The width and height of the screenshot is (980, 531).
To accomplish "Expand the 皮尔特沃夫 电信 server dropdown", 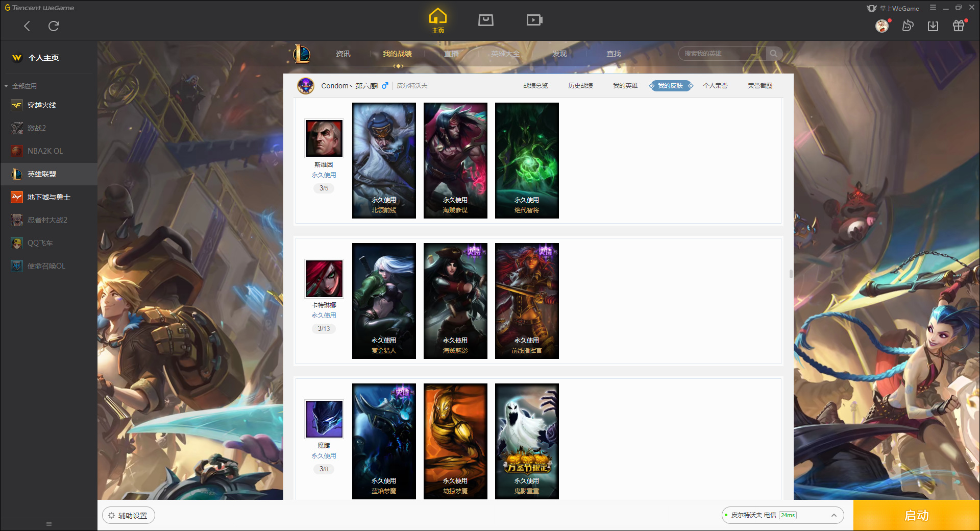I will pos(782,515).
